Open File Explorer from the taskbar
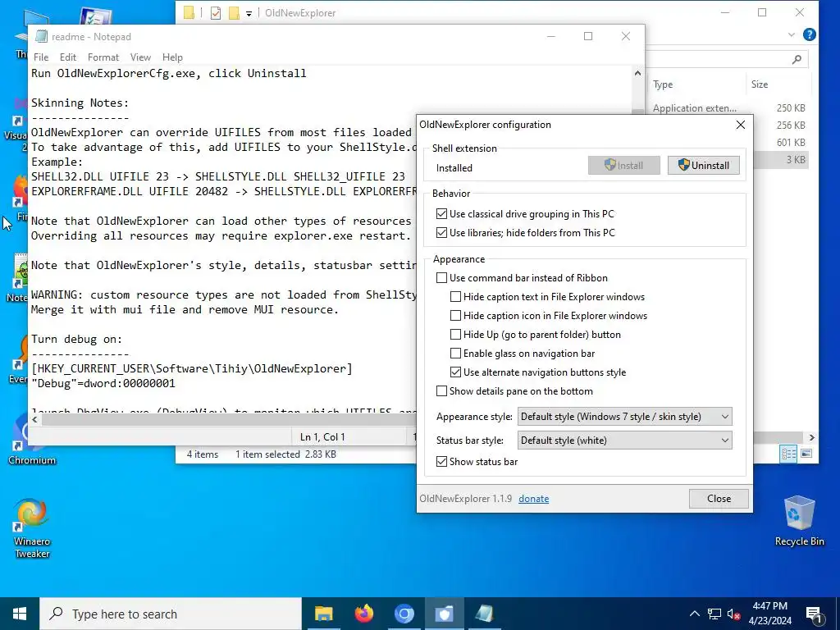The height and width of the screenshot is (630, 840). tap(323, 614)
